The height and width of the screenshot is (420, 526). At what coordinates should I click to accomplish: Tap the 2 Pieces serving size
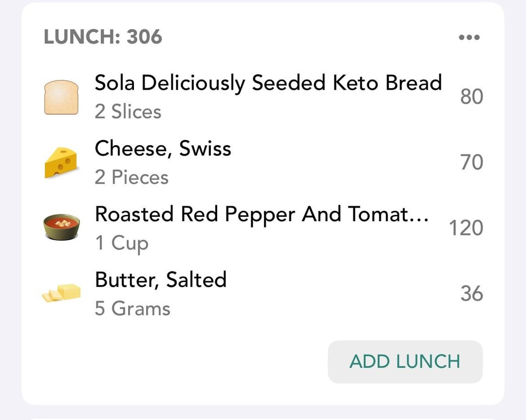click(131, 177)
